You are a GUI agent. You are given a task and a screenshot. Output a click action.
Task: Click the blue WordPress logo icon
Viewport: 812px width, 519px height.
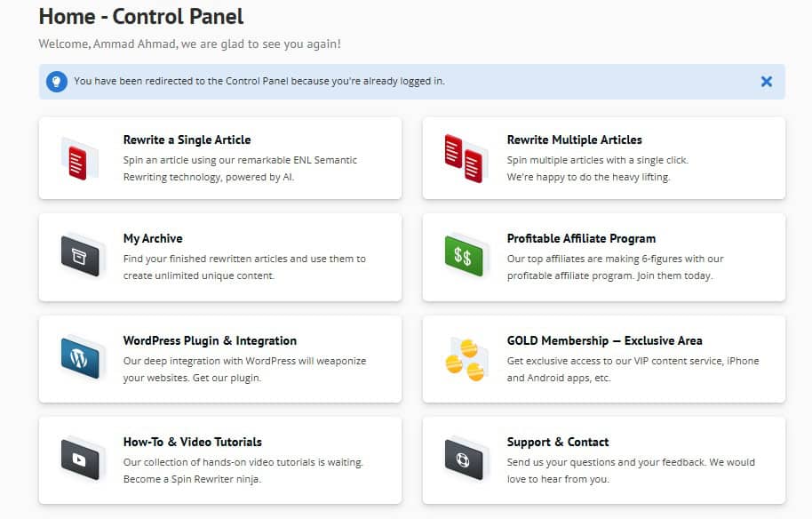pos(79,358)
